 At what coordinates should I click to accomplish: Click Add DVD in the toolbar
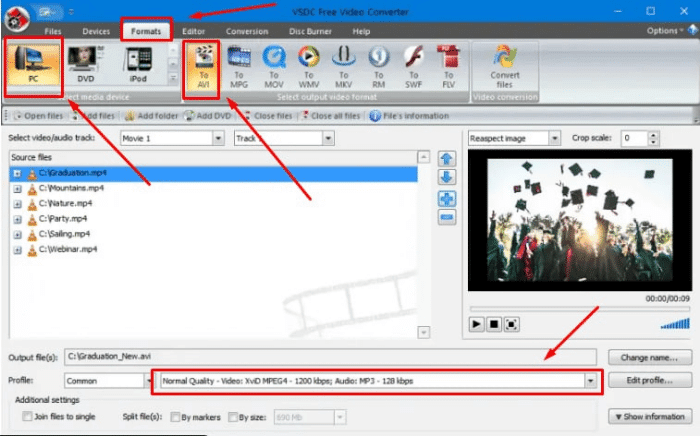tap(208, 116)
